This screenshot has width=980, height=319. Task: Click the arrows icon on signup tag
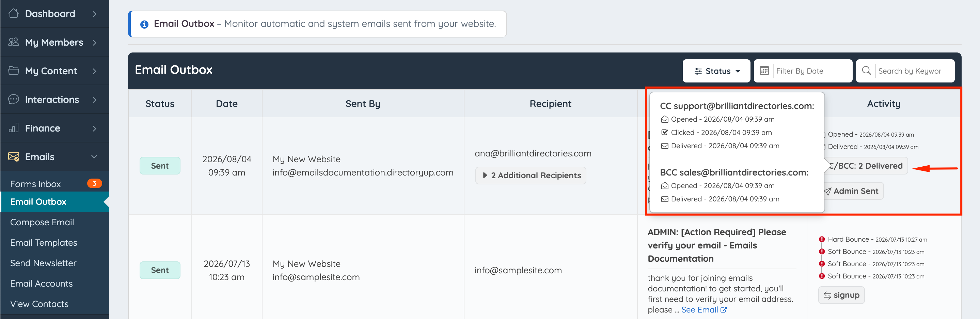[827, 295]
